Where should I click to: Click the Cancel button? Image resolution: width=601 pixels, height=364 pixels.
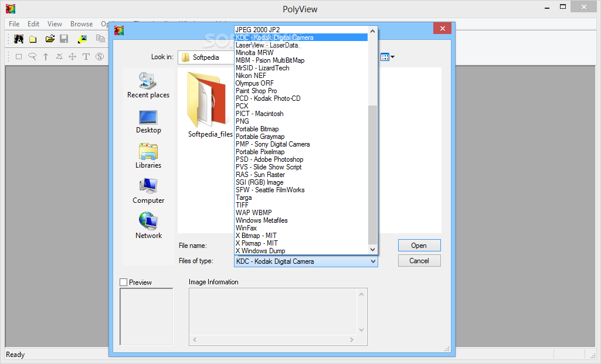coord(419,261)
